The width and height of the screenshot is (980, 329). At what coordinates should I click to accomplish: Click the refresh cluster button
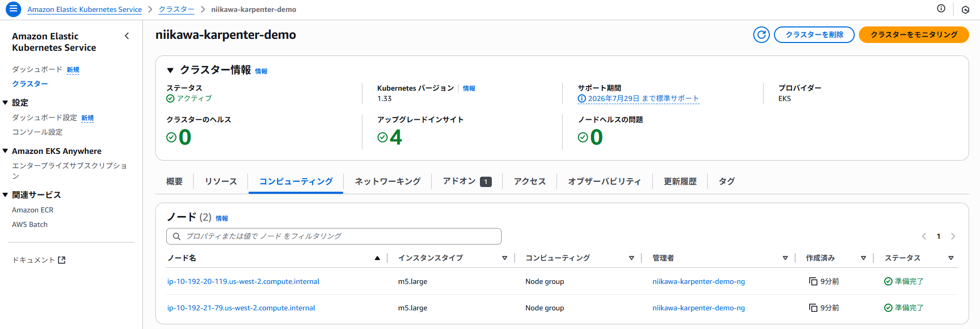click(761, 35)
